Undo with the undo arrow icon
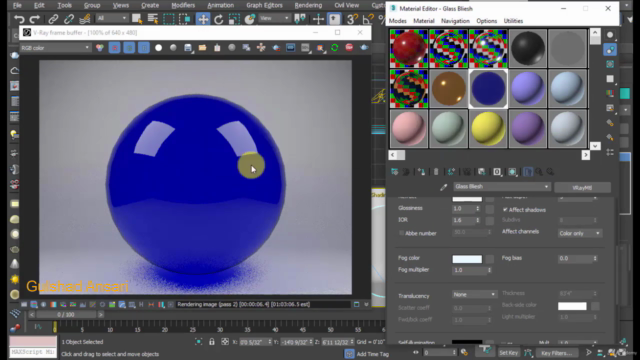This screenshot has width=640, height=360. (19, 19)
